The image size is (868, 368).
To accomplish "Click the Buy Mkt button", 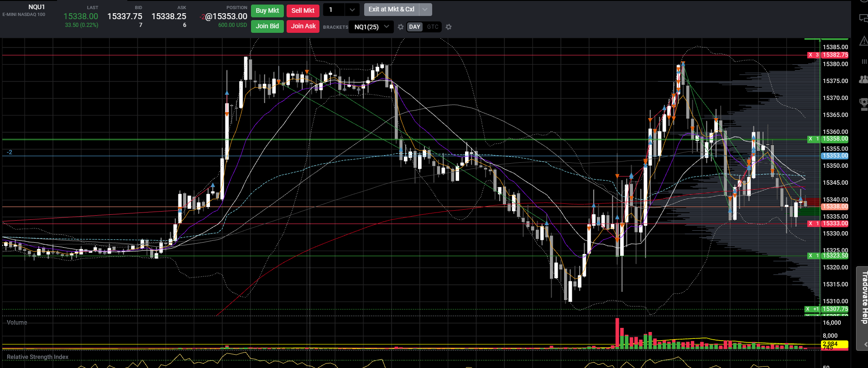I will pos(267,10).
